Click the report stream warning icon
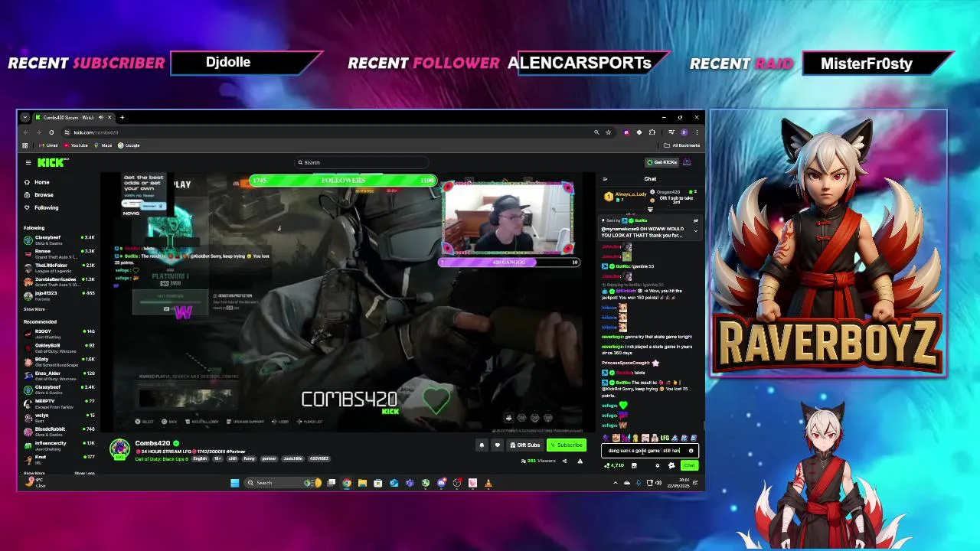This screenshot has width=980, height=551. pyautogui.click(x=580, y=461)
